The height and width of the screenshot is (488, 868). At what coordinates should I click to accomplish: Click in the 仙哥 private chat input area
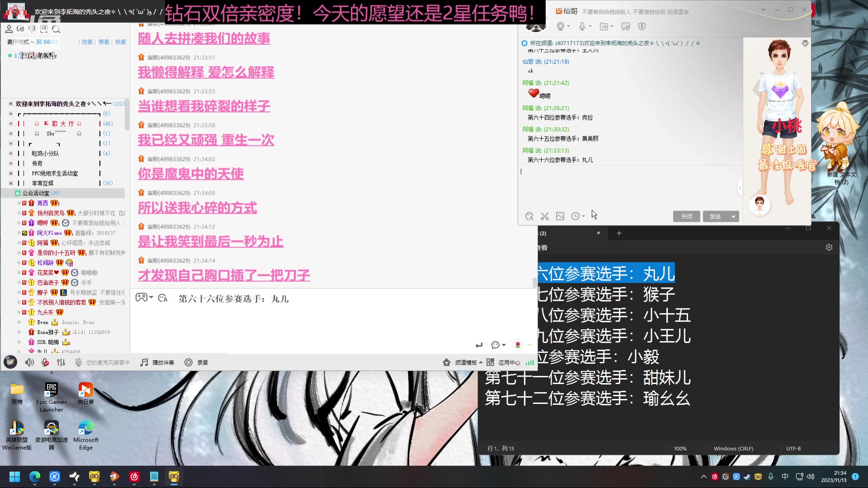[628, 188]
